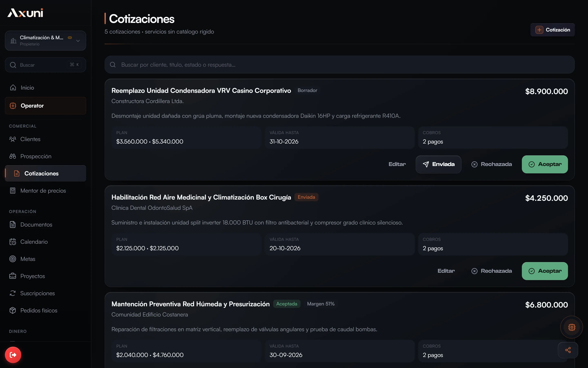Viewport: 588px width, 368px height.
Task: Open Clientes from the sidebar
Action: coord(46,139)
